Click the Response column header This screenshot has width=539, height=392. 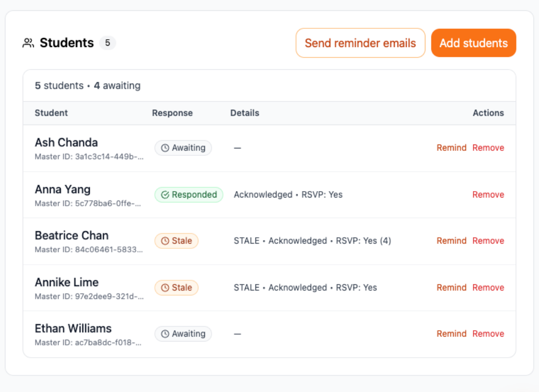tap(172, 113)
